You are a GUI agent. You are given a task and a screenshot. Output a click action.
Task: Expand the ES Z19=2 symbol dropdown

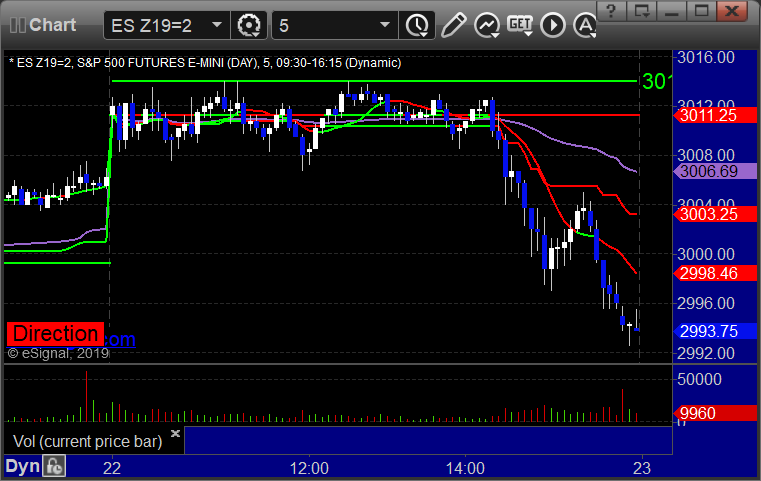(217, 25)
